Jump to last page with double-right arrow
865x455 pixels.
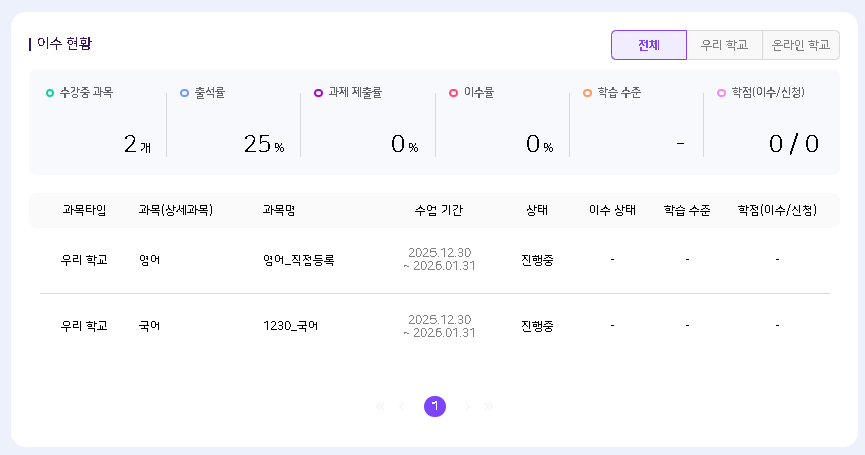[x=489, y=406]
